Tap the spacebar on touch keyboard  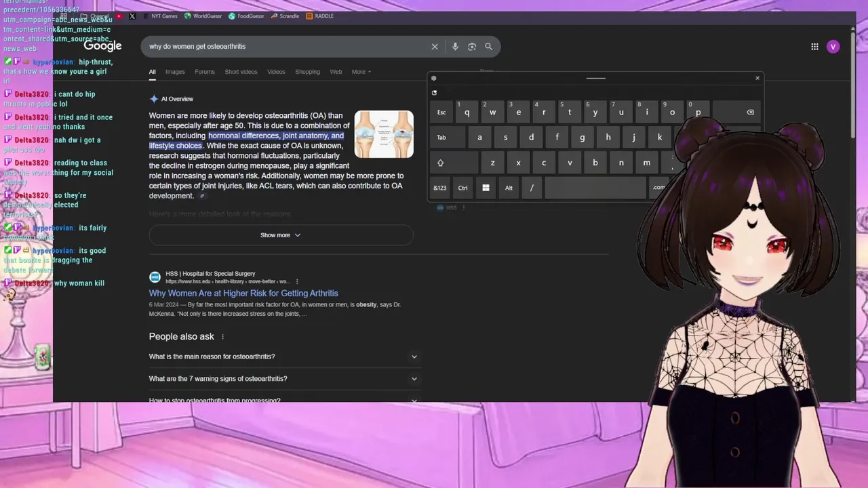pos(595,188)
